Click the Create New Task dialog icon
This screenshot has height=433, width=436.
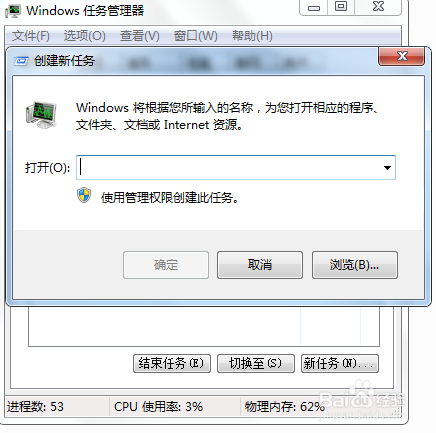pos(21,61)
